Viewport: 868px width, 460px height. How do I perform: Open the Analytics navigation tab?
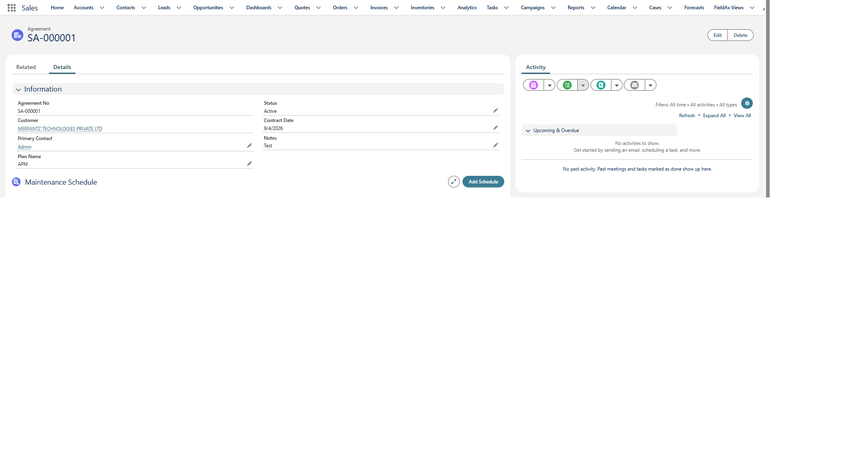[467, 8]
